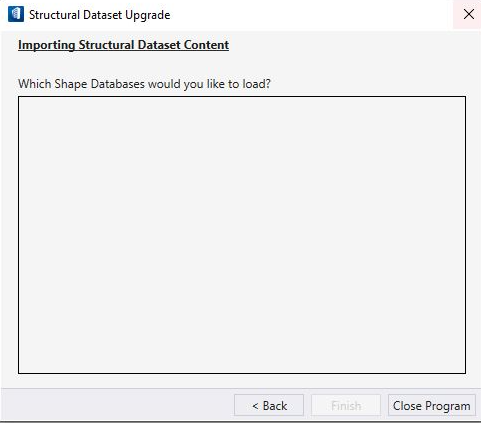Click the Which Shape Databases question label
The image size is (481, 423).
click(144, 84)
